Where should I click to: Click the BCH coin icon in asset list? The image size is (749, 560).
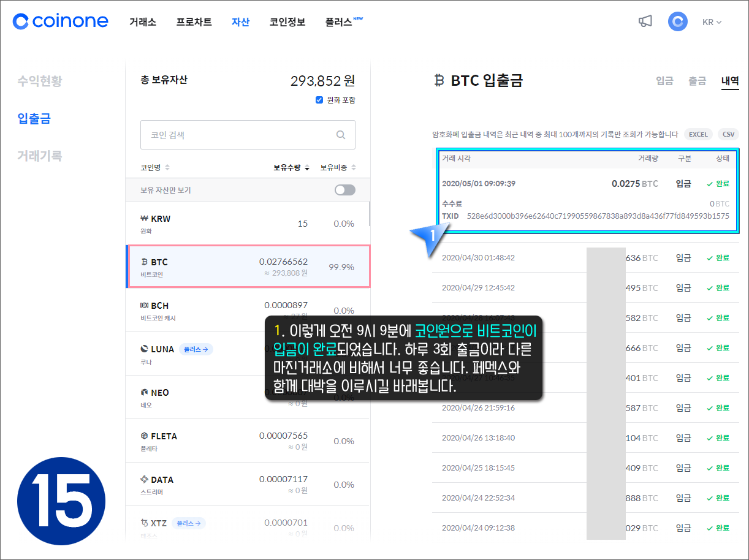click(145, 305)
